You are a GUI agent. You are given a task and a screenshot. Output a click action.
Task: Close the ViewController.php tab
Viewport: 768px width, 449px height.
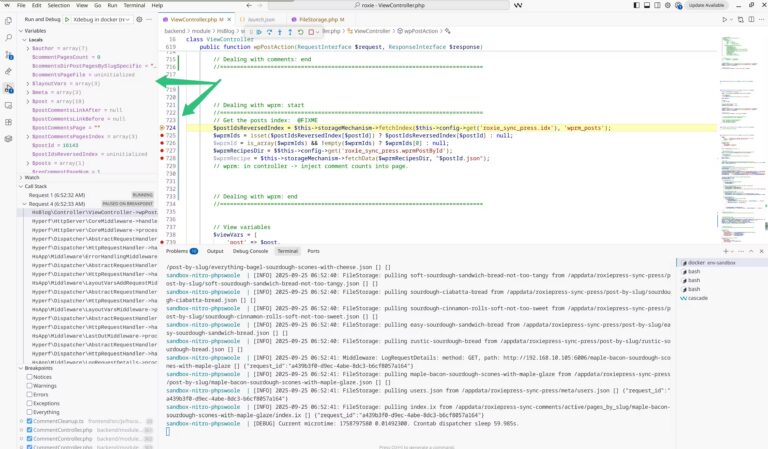[x=229, y=20]
